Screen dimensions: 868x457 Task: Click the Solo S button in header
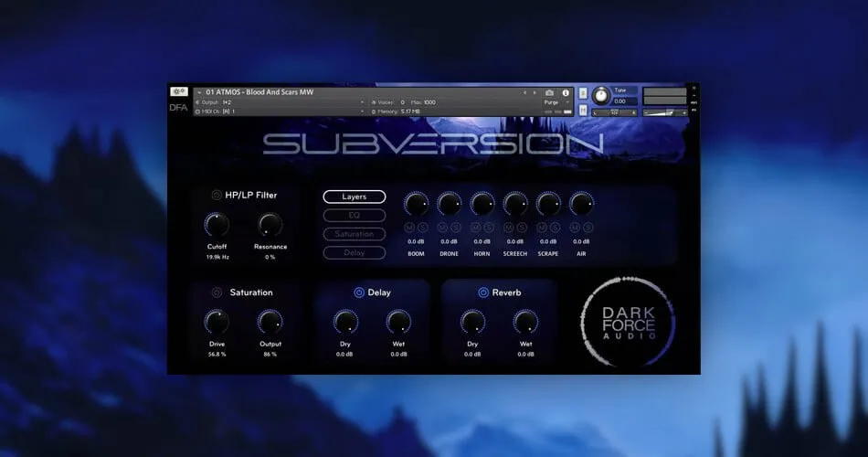coord(583,93)
